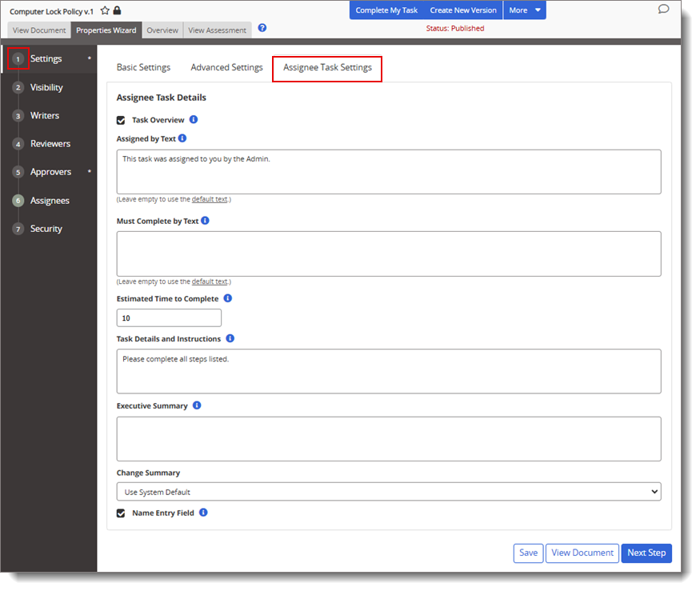This screenshot has height=591, width=700.
Task: Click the Create New Version button
Action: coord(463,10)
